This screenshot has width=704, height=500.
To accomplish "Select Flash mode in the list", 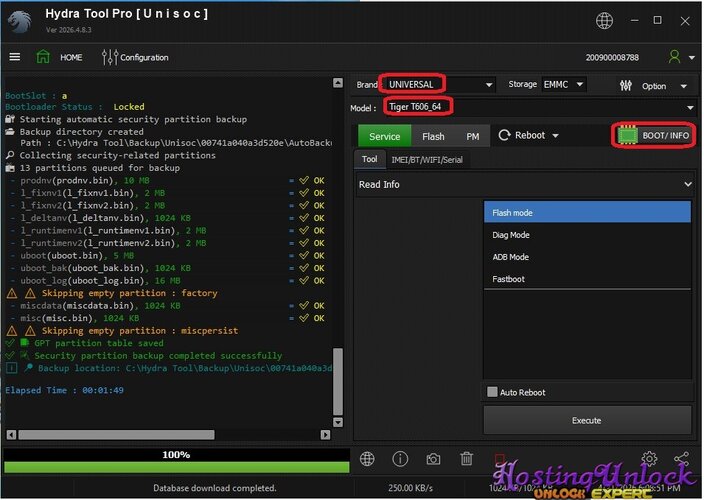I will click(x=587, y=212).
